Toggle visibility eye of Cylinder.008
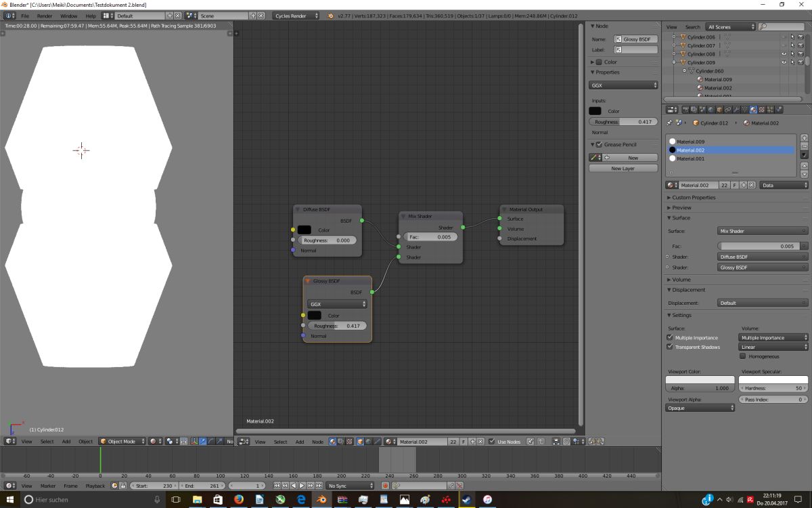Screen dimensions: 812x508 coord(784,54)
